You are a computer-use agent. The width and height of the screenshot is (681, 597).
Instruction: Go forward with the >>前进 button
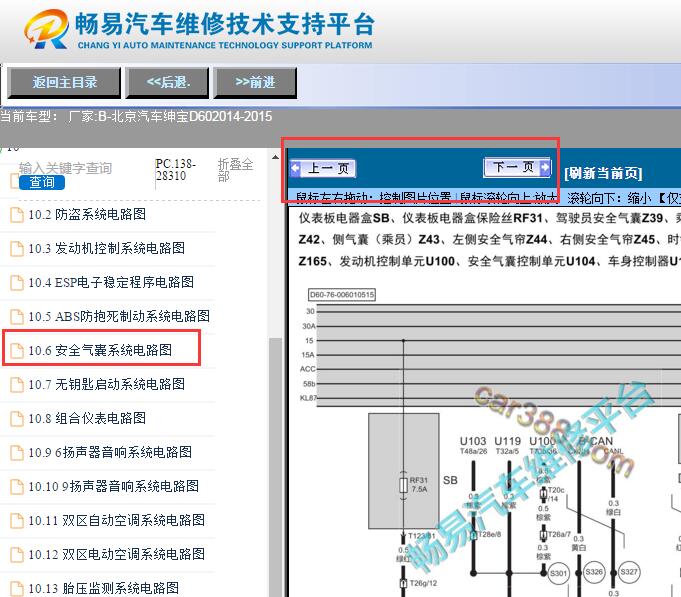pos(255,82)
